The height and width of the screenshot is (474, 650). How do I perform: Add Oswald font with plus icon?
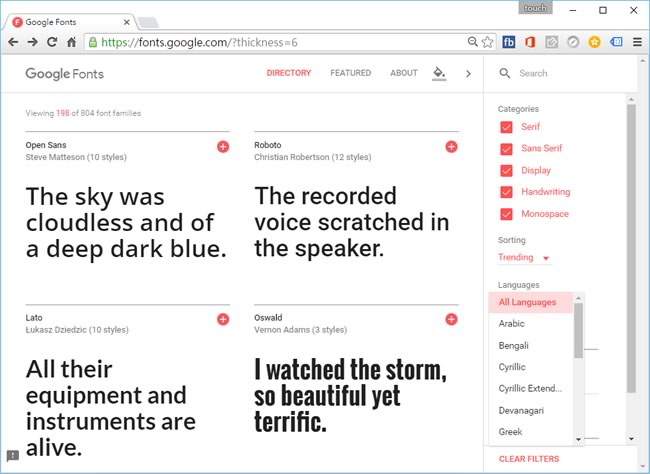pyautogui.click(x=451, y=319)
